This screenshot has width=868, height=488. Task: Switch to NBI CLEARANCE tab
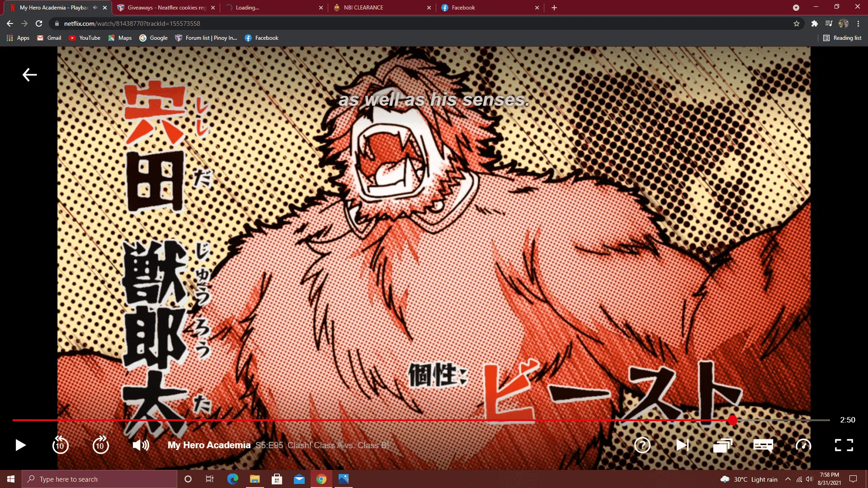tap(382, 8)
